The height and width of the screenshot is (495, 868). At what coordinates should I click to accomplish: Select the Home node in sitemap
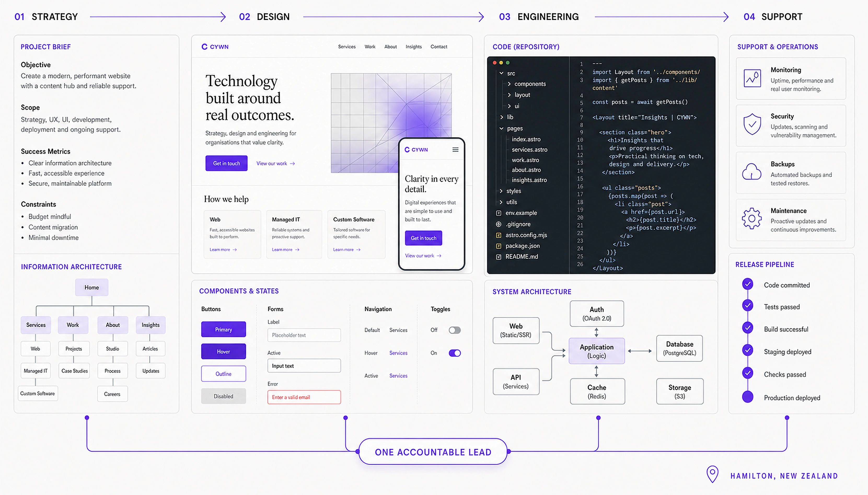[92, 287]
